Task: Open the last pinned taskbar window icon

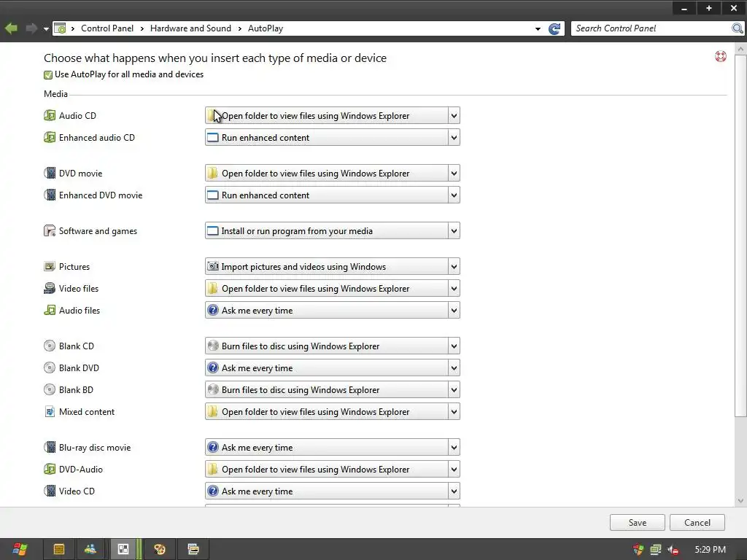Action: (x=193, y=549)
